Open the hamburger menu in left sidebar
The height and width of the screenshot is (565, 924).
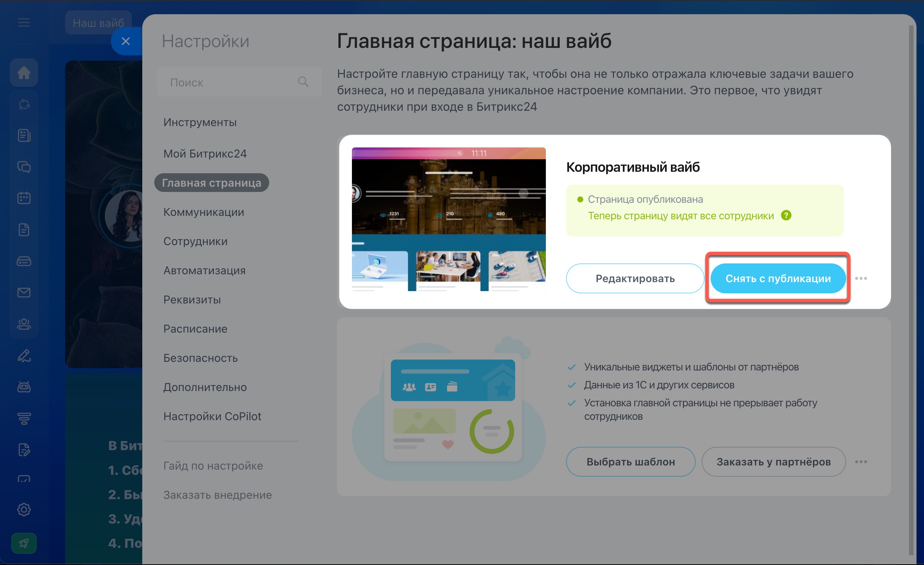24,23
